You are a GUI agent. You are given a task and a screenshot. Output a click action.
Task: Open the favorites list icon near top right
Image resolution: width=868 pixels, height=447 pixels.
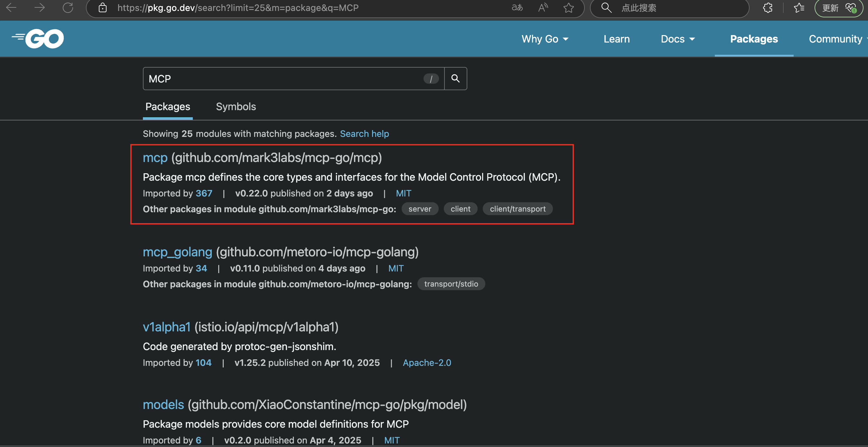coord(799,8)
